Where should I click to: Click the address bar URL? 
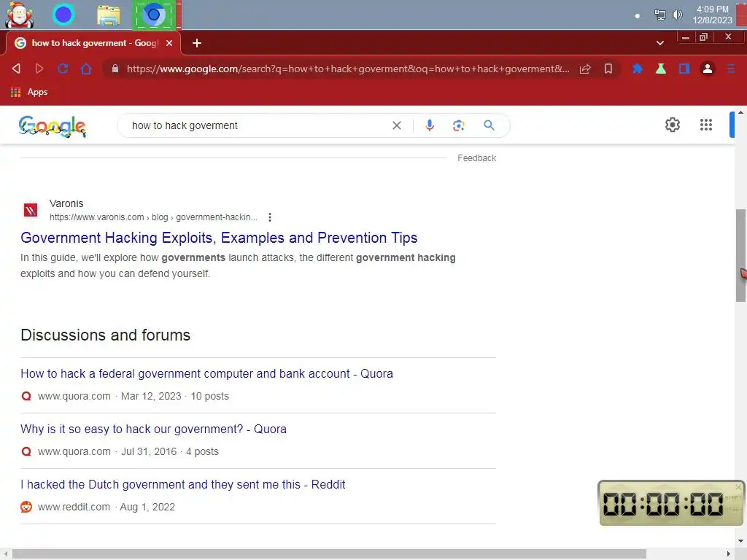tap(348, 69)
